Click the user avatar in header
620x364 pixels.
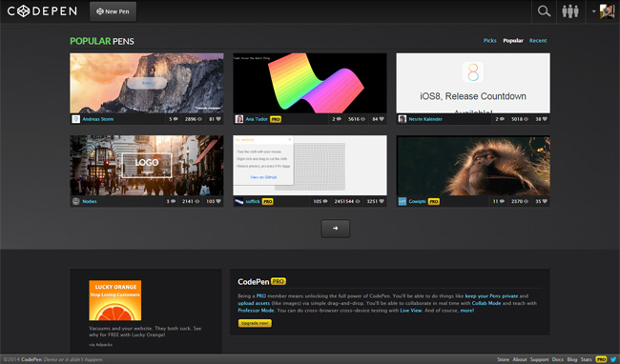point(607,11)
